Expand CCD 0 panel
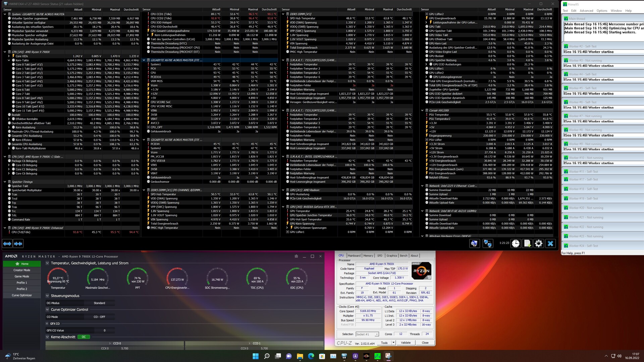 (115, 343)
